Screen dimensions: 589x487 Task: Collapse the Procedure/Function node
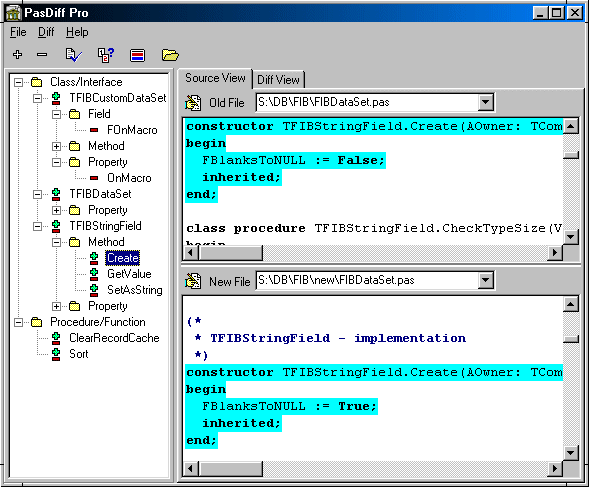coord(18,322)
